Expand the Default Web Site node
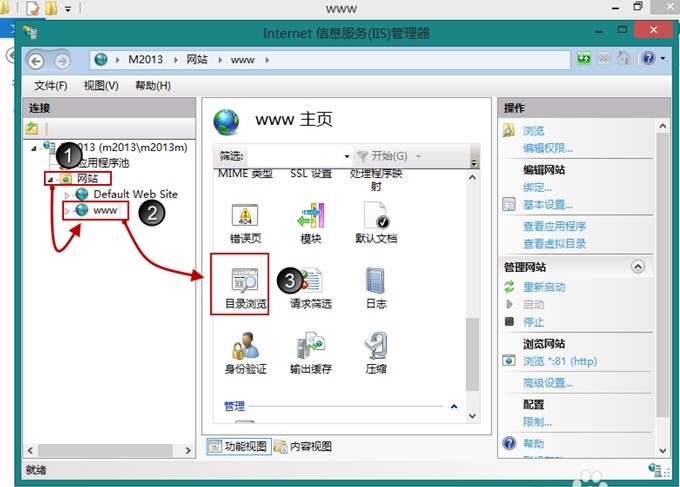Viewport: 680px width, 487px height. click(67, 195)
